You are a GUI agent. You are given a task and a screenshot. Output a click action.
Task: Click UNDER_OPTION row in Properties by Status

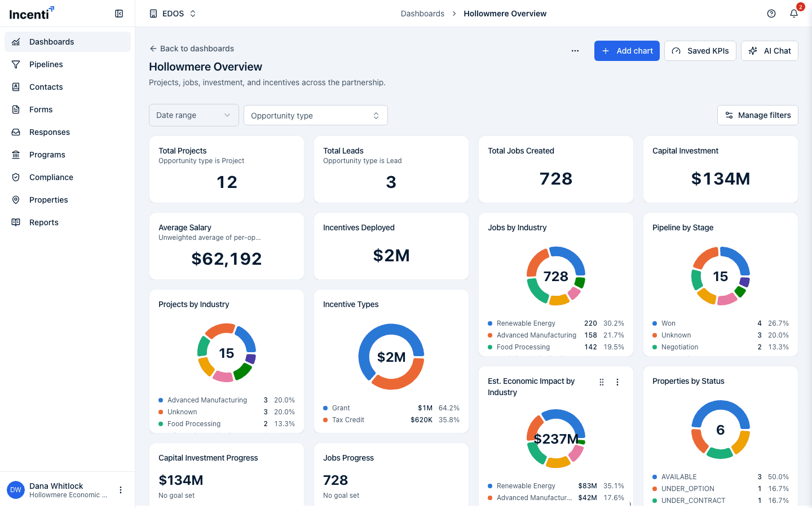click(x=721, y=489)
